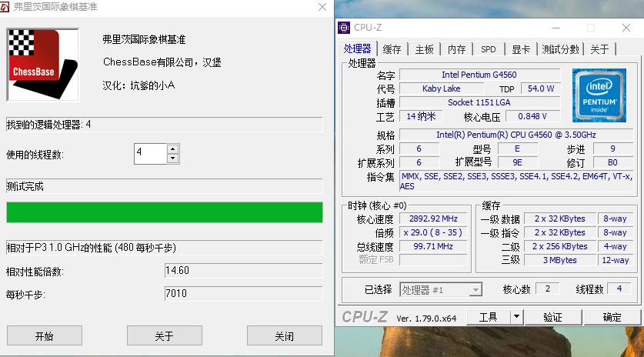
Task: Click the Fritz Chess Benchmark title bar icon
Action: coord(5,7)
